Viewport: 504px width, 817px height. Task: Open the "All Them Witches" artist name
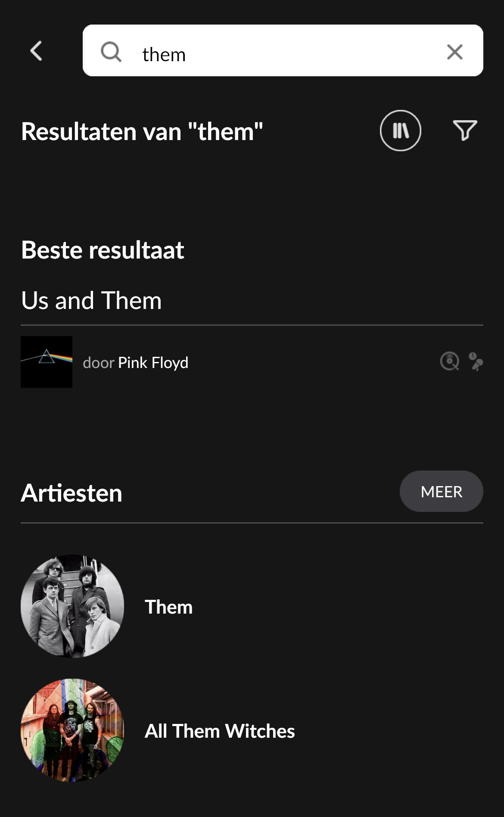pos(220,731)
